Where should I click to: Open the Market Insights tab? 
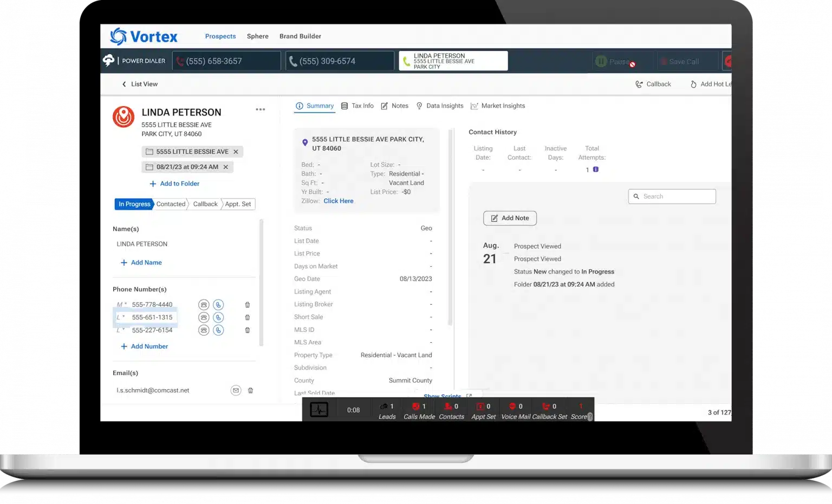tap(498, 106)
